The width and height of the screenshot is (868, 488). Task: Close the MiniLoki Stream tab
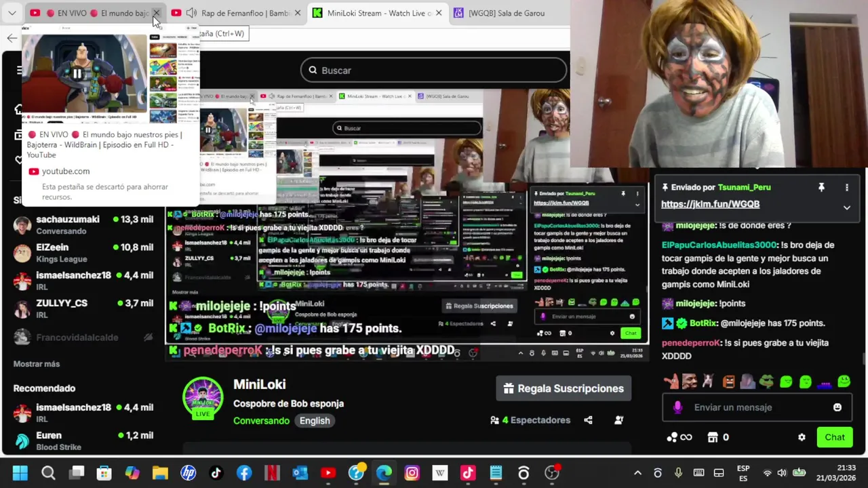439,13
